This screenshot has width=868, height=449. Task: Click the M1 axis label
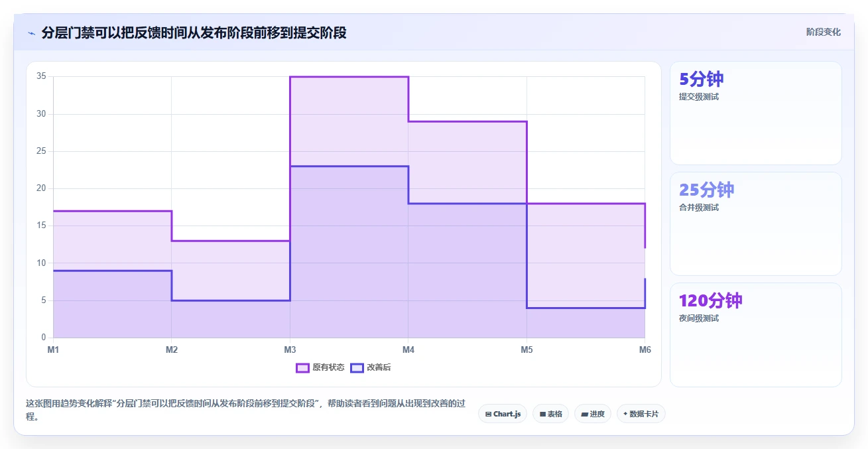point(53,350)
